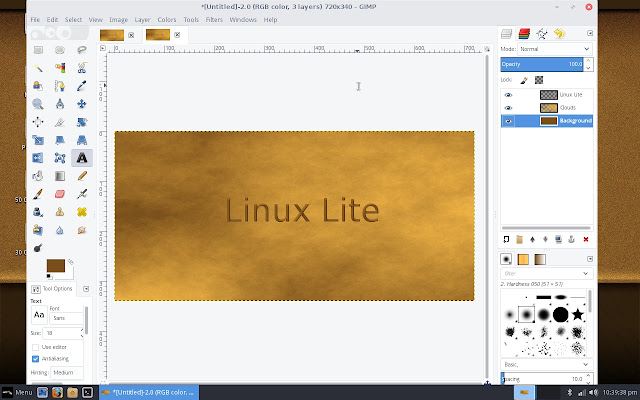Swap foreground and background colors
Image resolution: width=640 pixels, height=400 pixels.
71,261
